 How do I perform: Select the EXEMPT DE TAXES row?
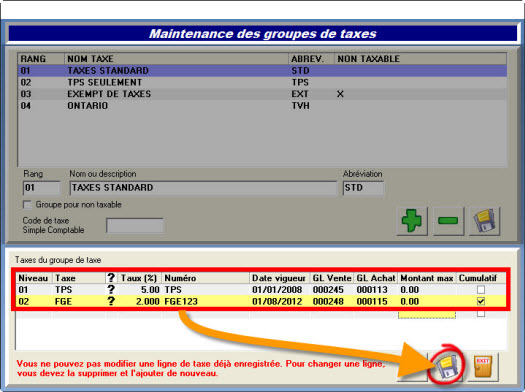[x=262, y=94]
